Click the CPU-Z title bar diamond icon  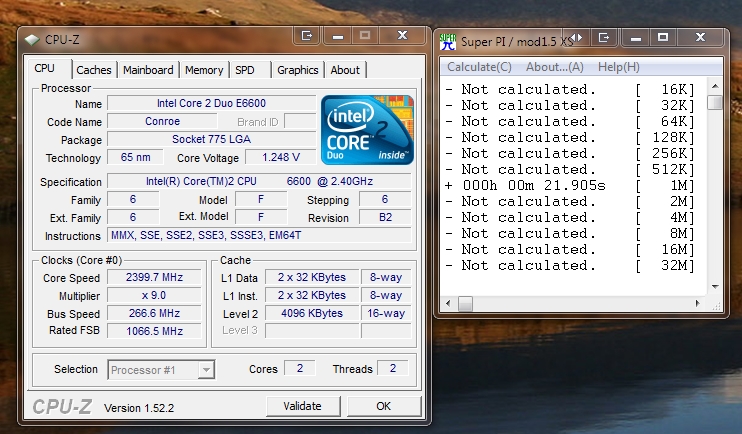(x=32, y=40)
